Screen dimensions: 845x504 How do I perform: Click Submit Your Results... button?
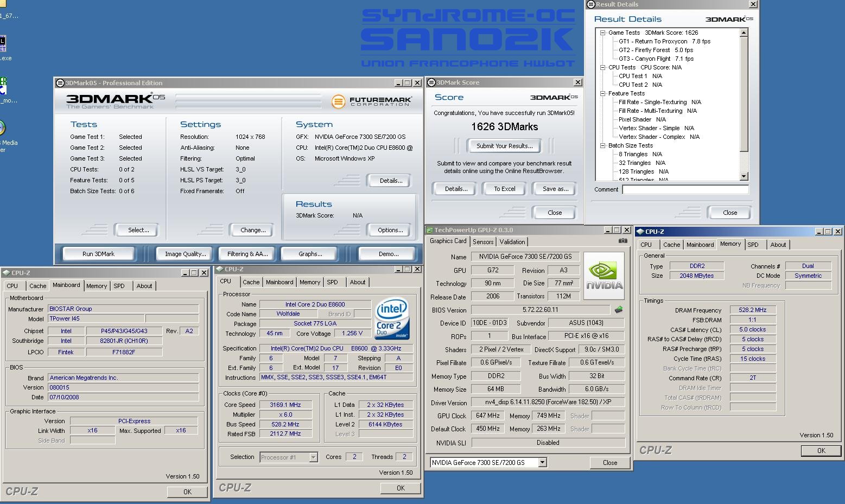click(504, 146)
